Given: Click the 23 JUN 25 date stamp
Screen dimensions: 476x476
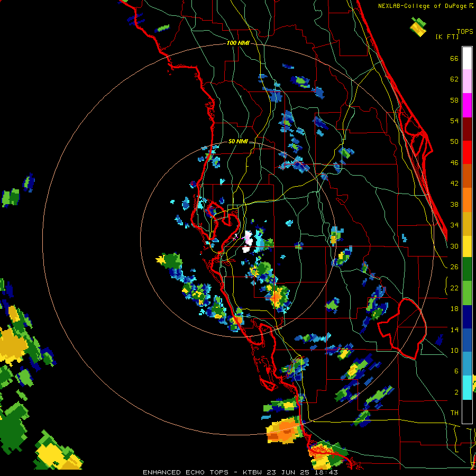Looking at the screenshot, I should tap(288, 472).
